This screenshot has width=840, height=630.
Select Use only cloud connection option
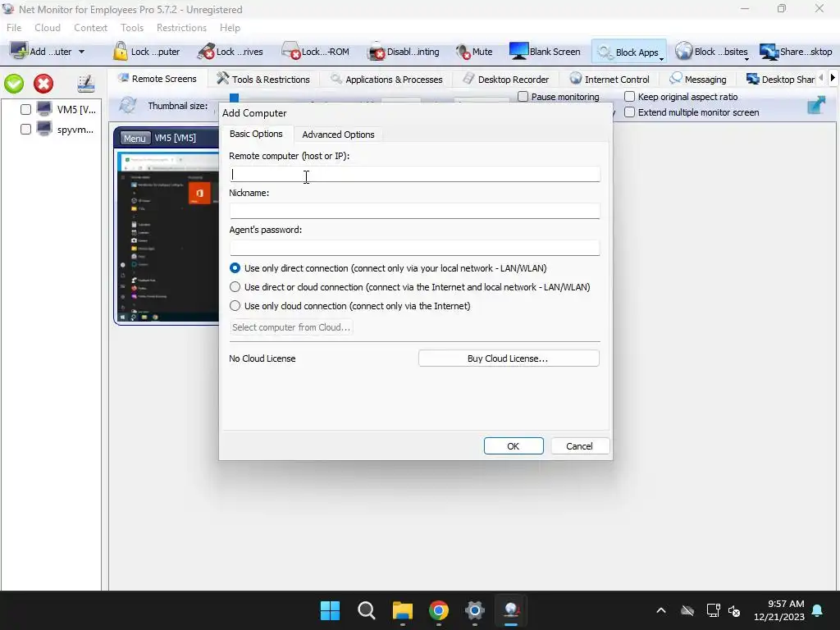coord(235,306)
